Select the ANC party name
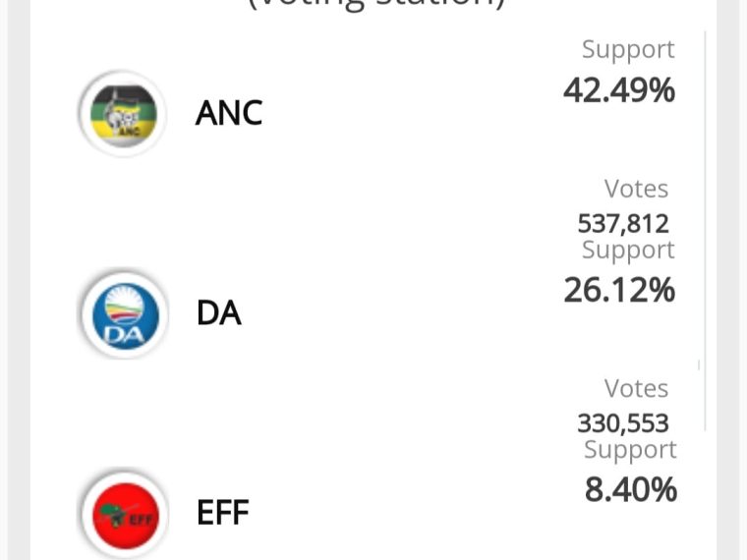The image size is (747, 560). tap(229, 114)
